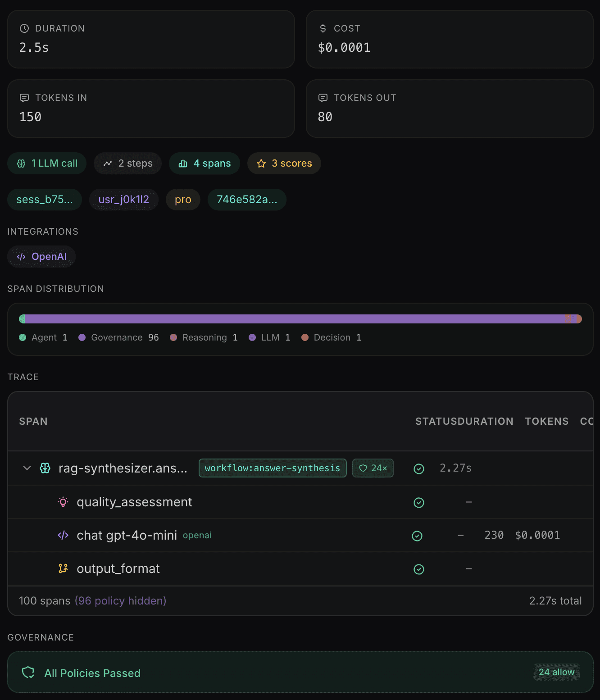Click the workflow:answer-synthesis tag
600x700 pixels.
273,468
